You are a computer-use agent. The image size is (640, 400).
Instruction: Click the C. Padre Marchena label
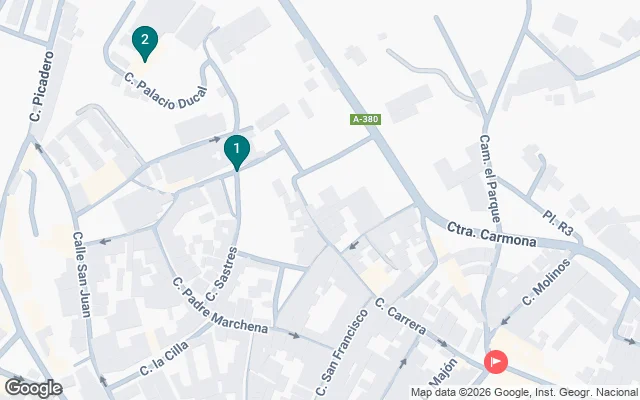[220, 305]
